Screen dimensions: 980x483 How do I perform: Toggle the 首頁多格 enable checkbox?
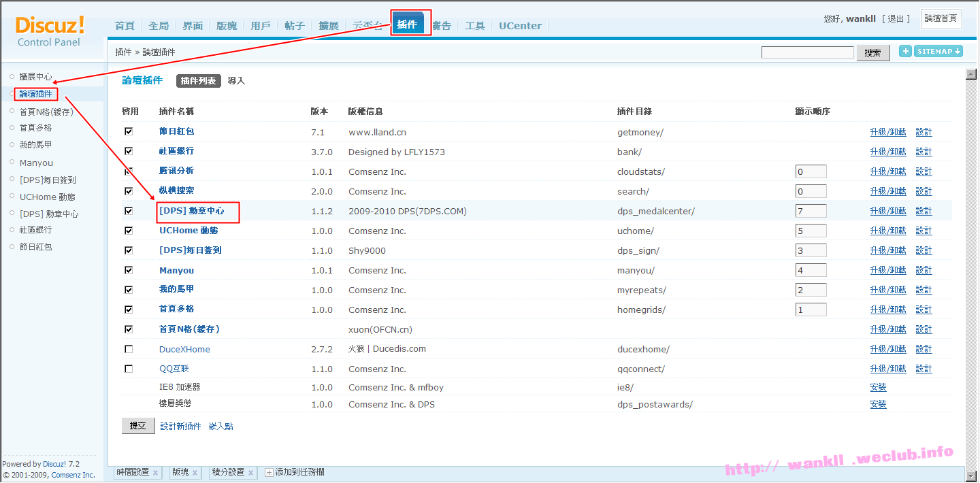[x=129, y=310]
